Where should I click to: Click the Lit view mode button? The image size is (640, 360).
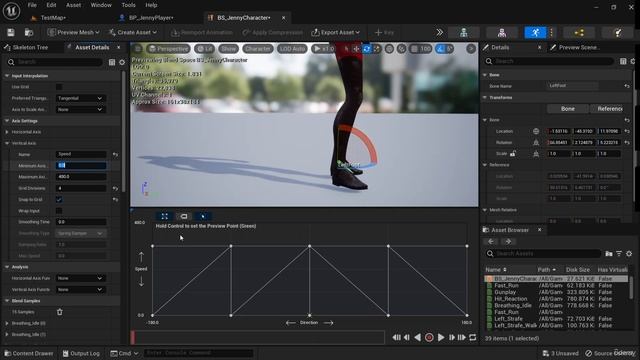pyautogui.click(x=204, y=49)
